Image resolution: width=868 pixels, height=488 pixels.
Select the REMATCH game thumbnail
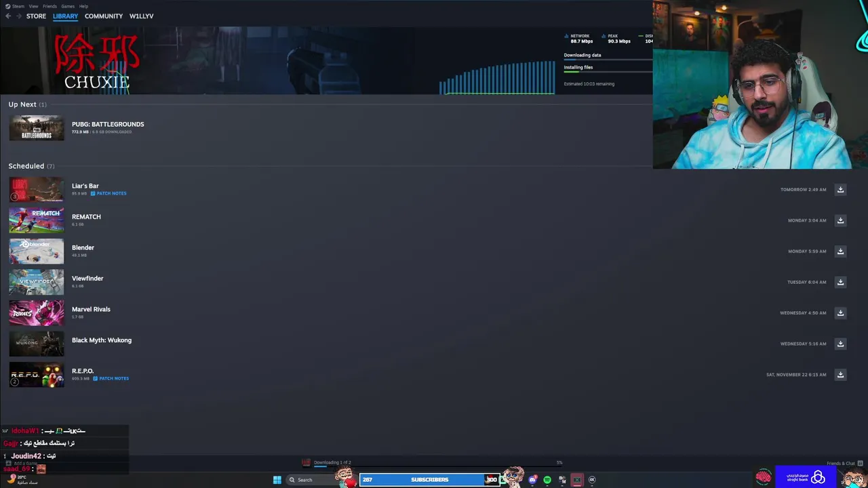tap(37, 220)
